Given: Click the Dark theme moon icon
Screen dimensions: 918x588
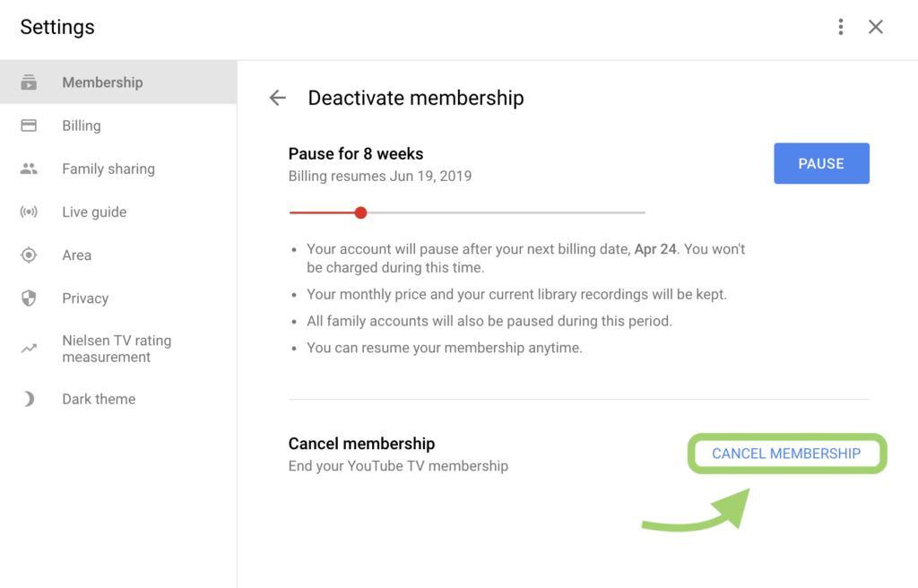Looking at the screenshot, I should tap(29, 399).
